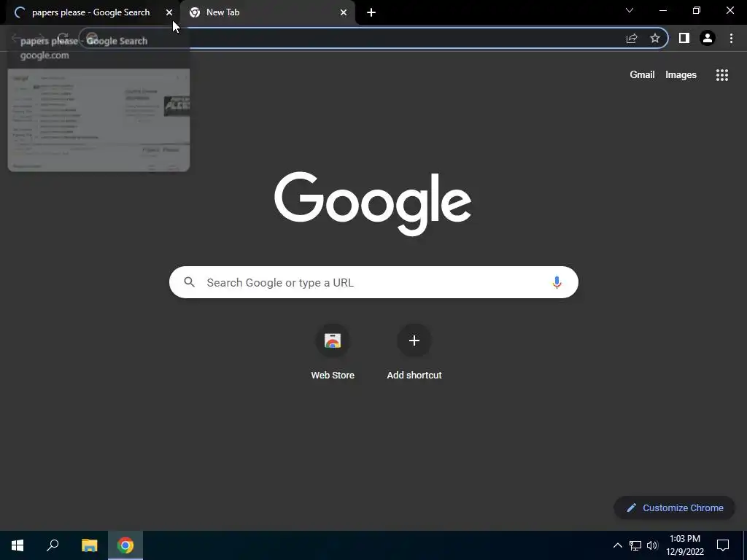The image size is (747, 560).
Task: Click the share this page icon
Action: [x=632, y=39]
